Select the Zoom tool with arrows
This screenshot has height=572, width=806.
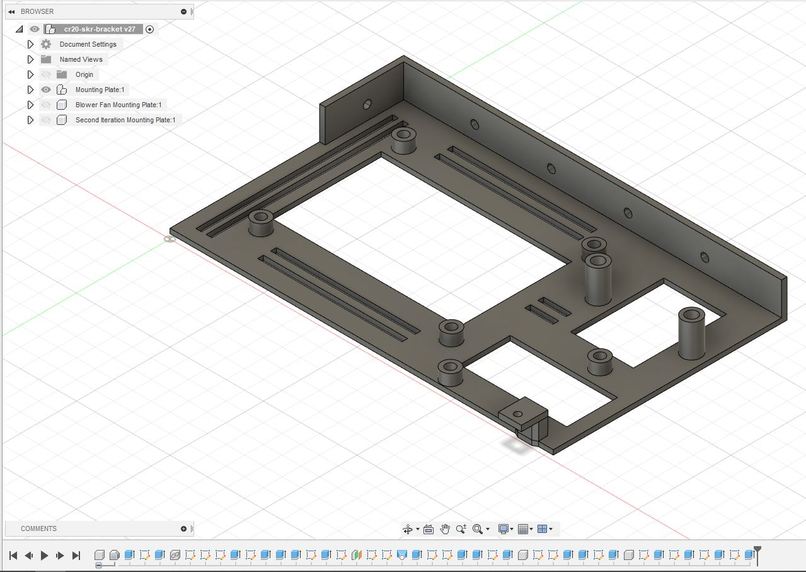(x=461, y=529)
